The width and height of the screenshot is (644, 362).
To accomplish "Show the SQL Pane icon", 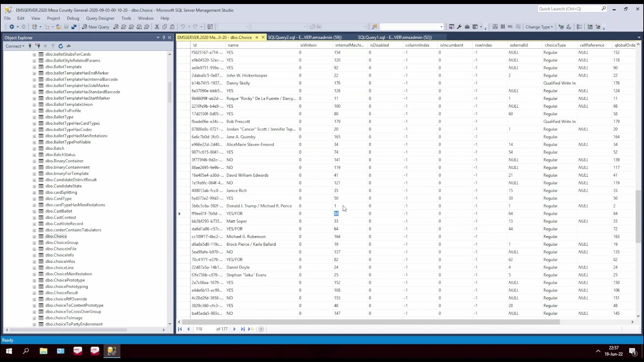I will (510, 27).
